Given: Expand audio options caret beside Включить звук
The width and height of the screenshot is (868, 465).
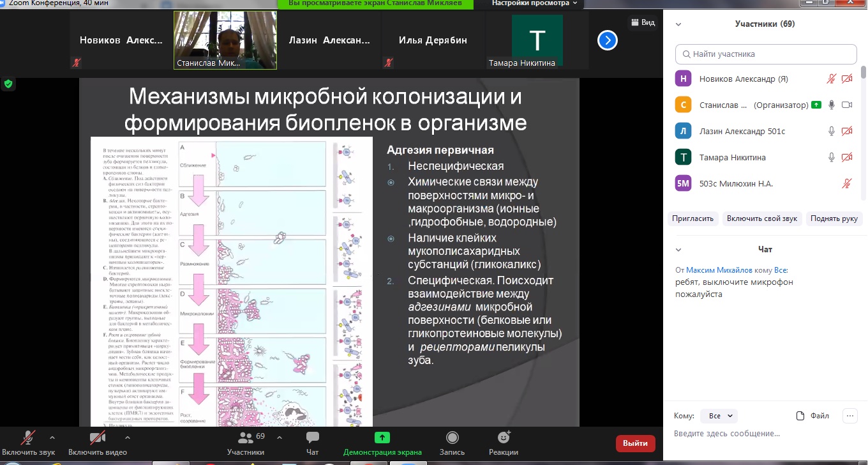Looking at the screenshot, I should click(x=52, y=438).
